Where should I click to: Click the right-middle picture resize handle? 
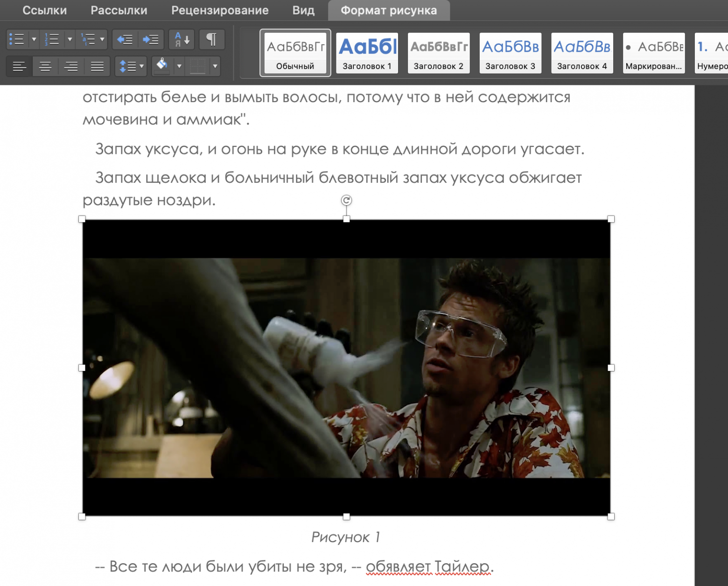[x=611, y=368]
